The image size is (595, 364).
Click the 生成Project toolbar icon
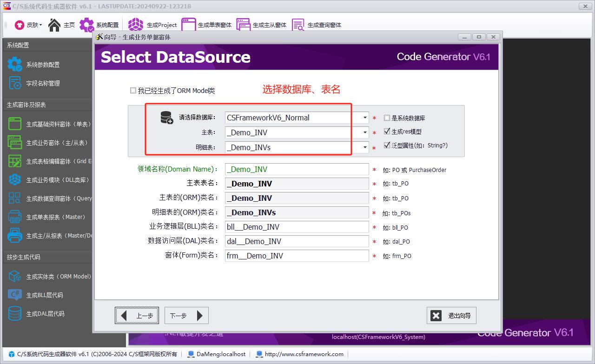click(136, 25)
